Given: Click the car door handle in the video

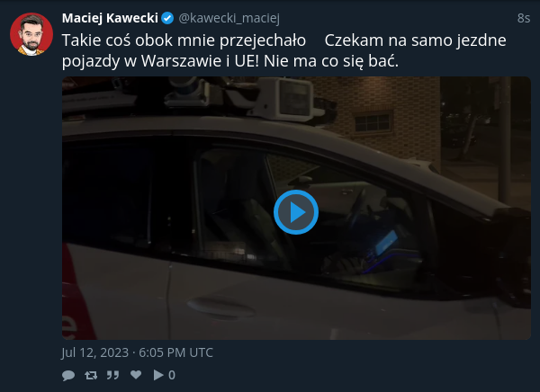Looking at the screenshot, I should (221, 307).
